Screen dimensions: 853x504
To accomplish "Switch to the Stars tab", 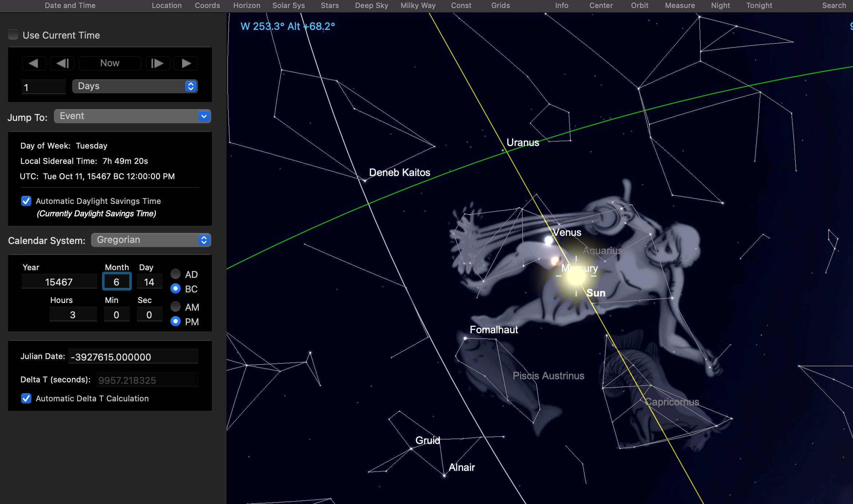I will point(330,5).
